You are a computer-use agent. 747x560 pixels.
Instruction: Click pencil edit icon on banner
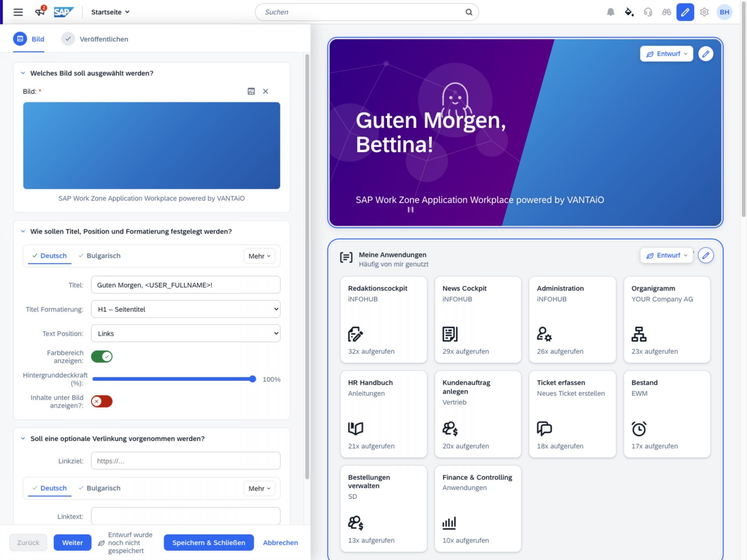[x=706, y=54]
